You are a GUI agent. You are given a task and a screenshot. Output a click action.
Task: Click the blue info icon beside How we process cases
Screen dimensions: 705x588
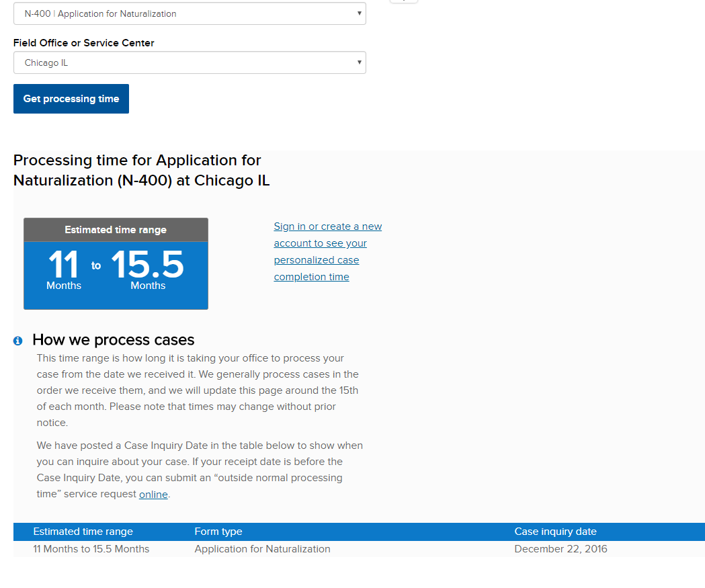click(18, 341)
